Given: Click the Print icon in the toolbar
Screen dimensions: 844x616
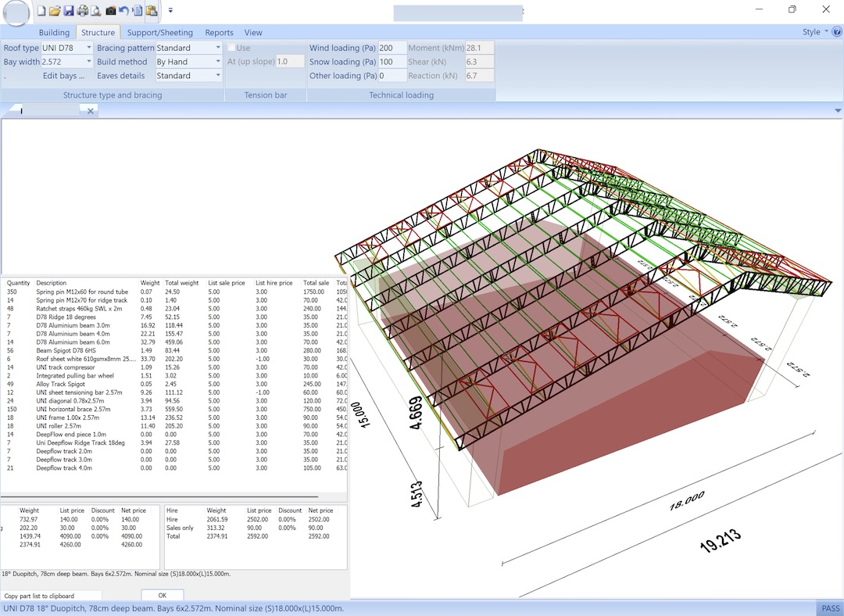Looking at the screenshot, I should tap(82, 11).
